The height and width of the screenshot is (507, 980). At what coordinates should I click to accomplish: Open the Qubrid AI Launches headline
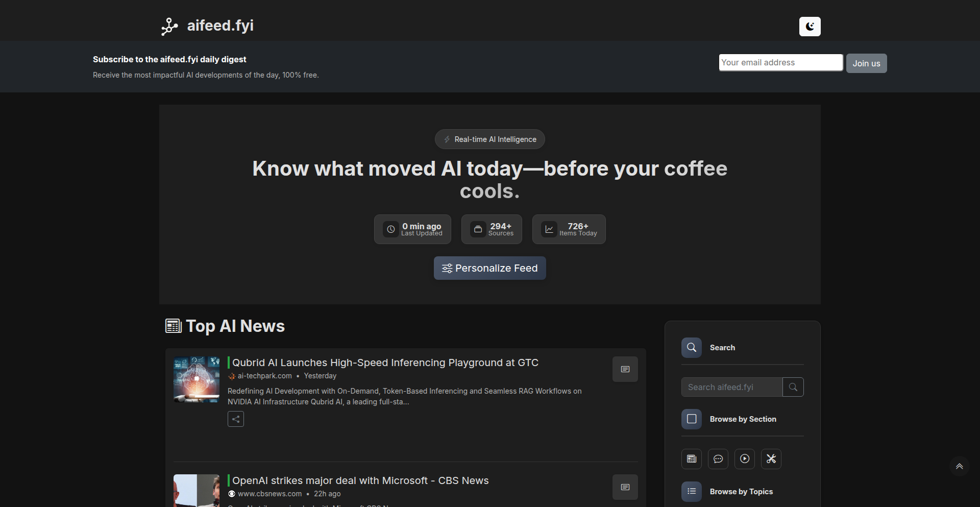[x=385, y=363]
